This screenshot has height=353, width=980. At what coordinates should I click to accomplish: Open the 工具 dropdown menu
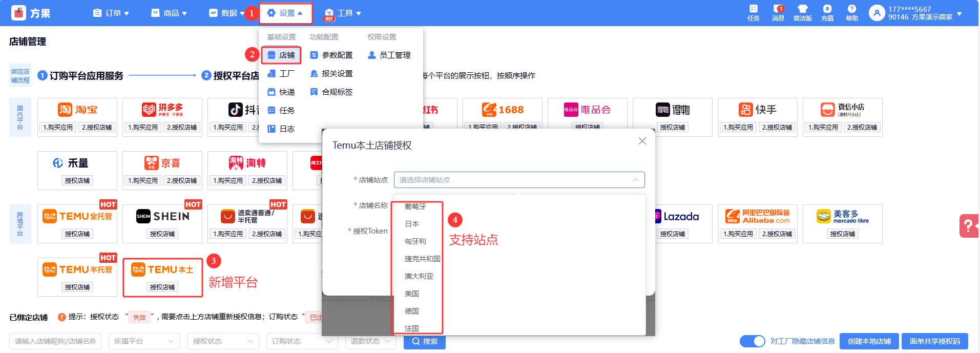point(343,13)
